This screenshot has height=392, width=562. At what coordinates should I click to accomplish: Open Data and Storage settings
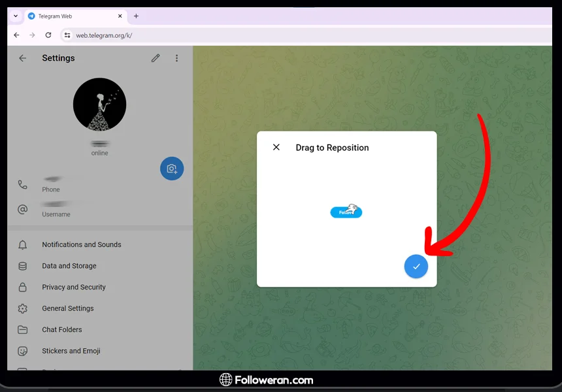pos(69,266)
